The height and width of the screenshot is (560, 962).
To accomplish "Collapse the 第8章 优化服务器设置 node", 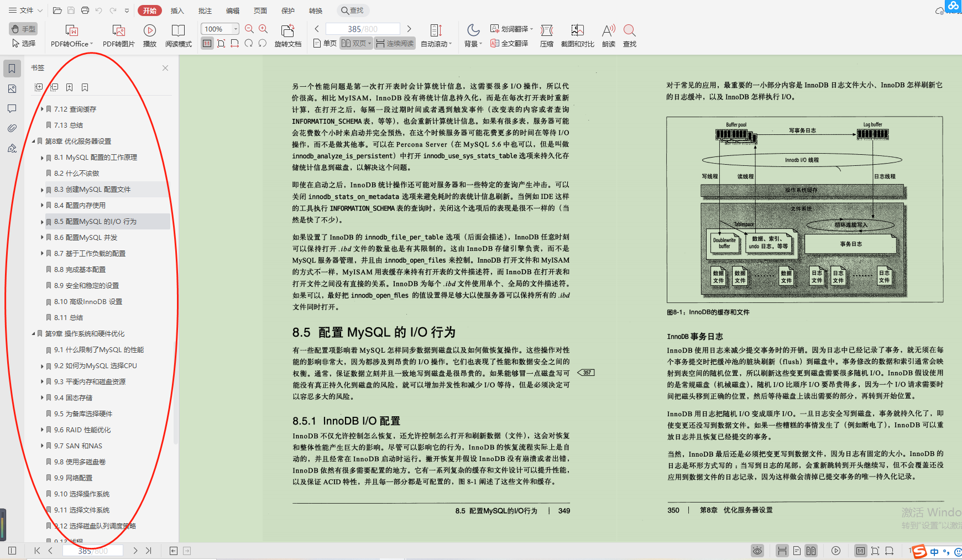I will (x=33, y=142).
